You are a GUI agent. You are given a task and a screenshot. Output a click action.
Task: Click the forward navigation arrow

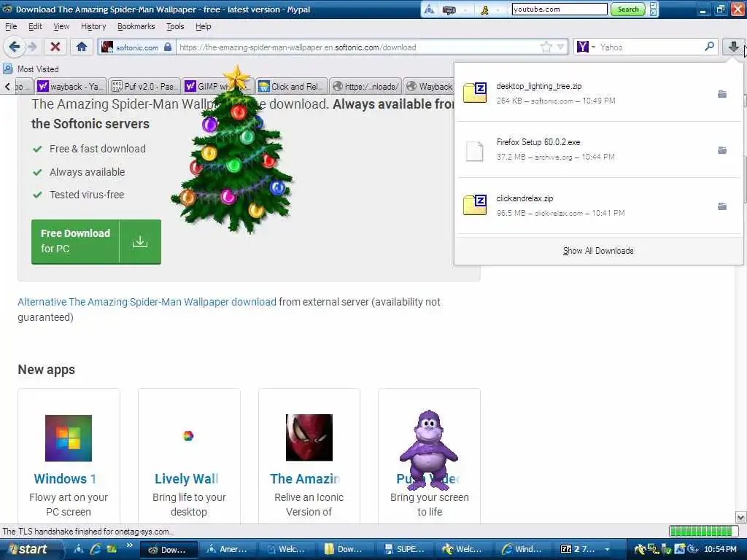click(x=32, y=47)
